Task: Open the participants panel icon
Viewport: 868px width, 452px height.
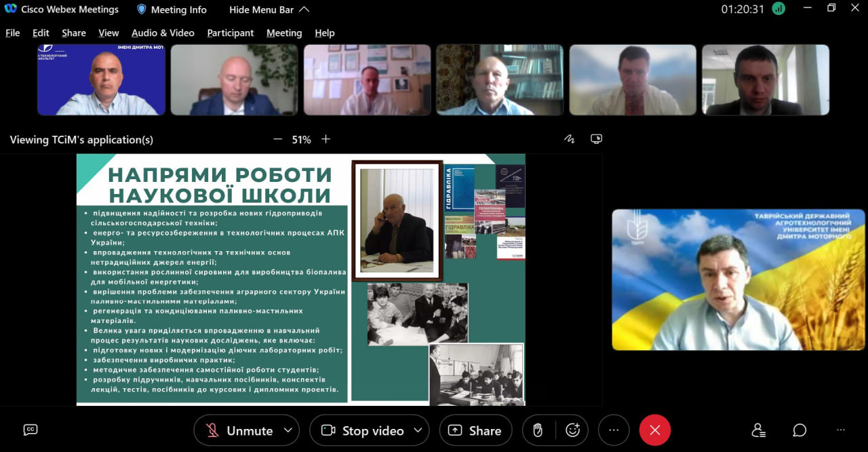Action: [x=759, y=430]
